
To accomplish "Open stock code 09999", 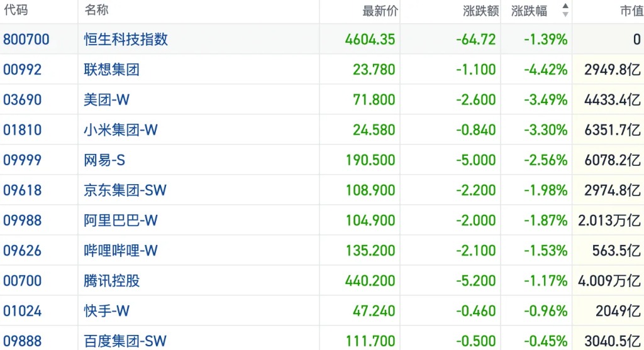I will (23, 160).
